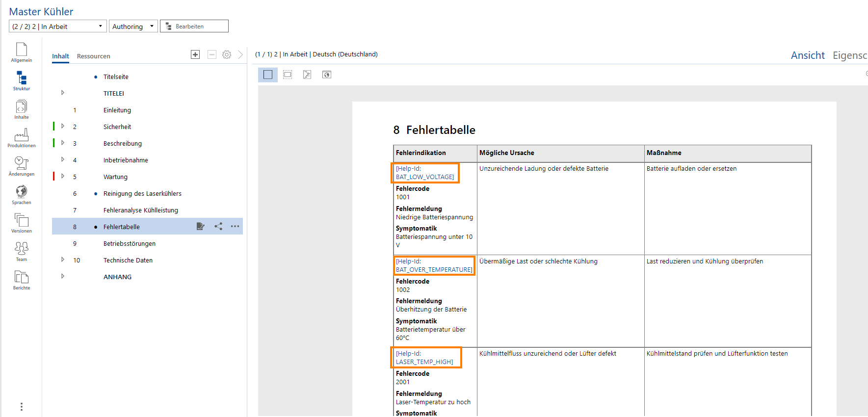
Task: Toggle the single page view mode
Action: pyautogui.click(x=268, y=75)
